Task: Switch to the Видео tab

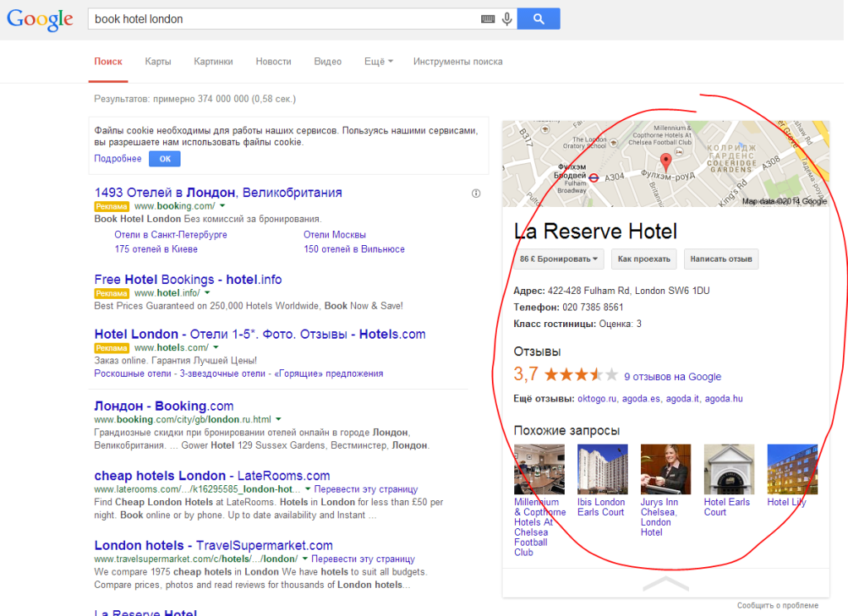Action: tap(328, 61)
